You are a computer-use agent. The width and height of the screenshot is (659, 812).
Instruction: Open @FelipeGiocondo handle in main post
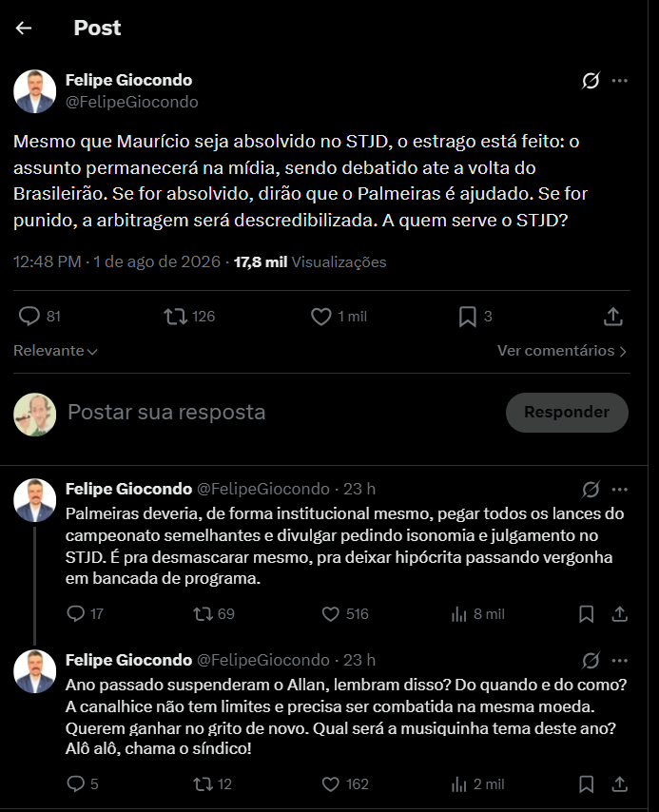point(131,102)
